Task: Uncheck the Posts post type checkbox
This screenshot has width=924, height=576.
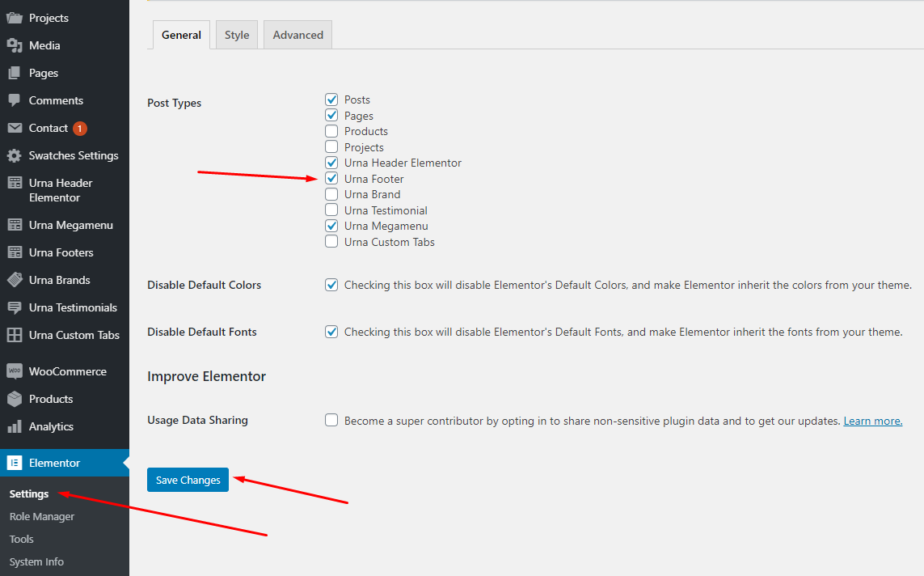Action: pos(331,100)
